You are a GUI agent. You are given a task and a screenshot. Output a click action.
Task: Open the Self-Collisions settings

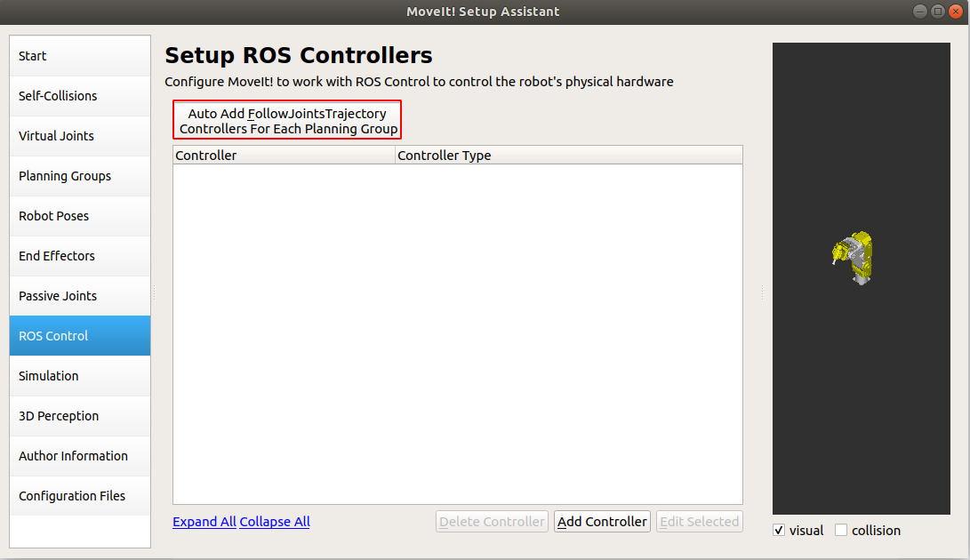pos(79,95)
